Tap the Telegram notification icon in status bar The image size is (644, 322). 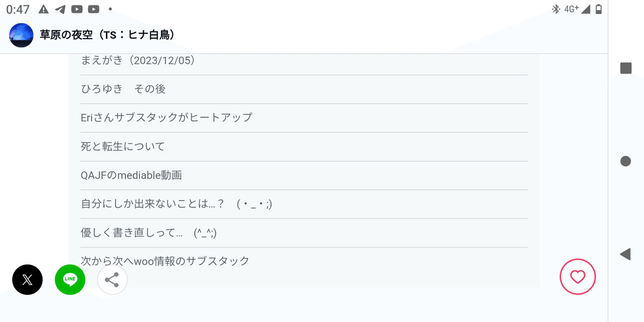(x=60, y=9)
